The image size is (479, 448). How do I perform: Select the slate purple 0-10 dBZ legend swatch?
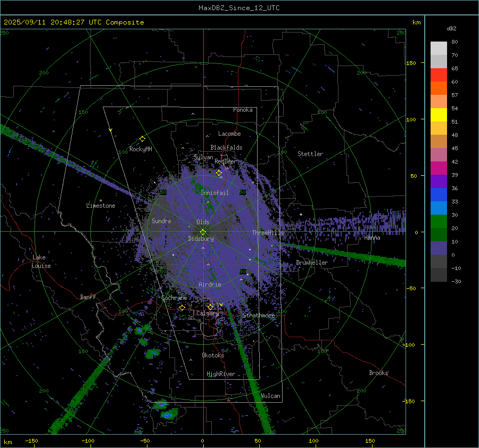pos(439,248)
